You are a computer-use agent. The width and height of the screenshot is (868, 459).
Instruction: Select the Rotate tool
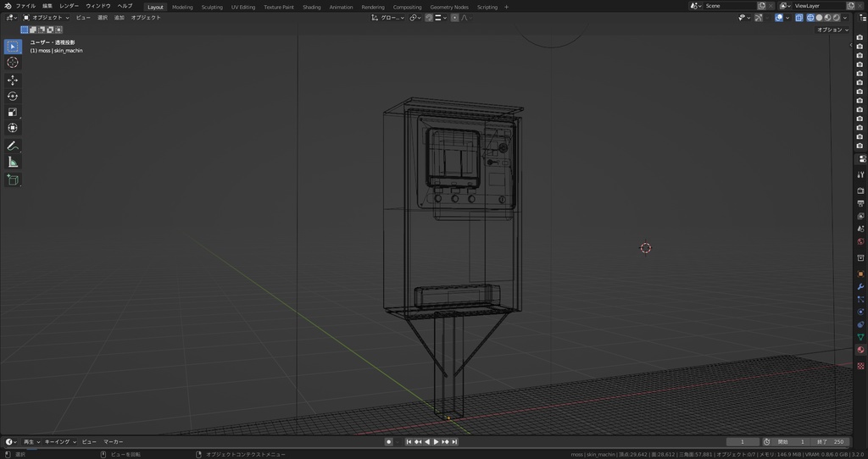point(13,97)
